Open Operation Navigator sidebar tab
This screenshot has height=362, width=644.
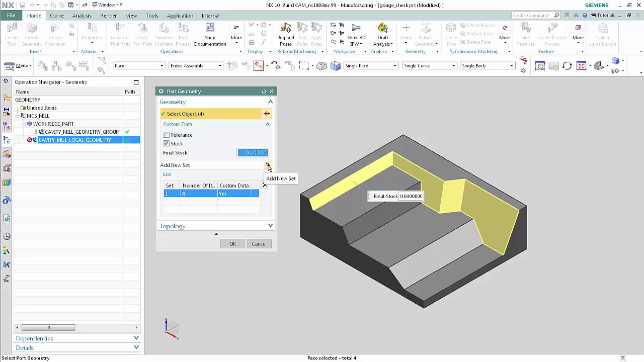(x=7, y=140)
